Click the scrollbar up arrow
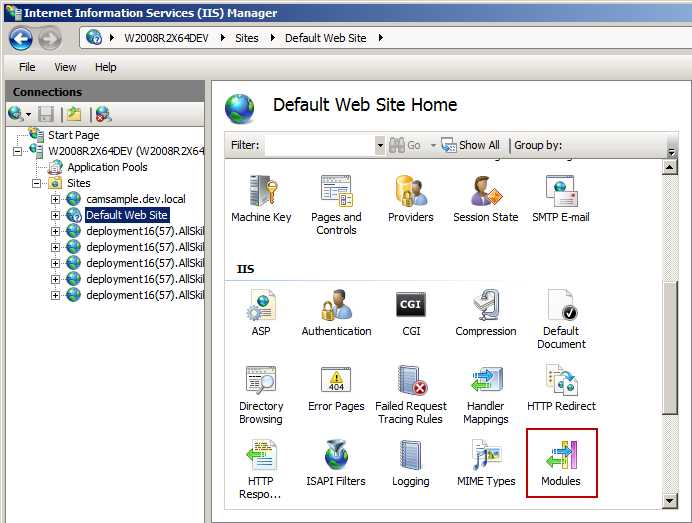The image size is (692, 523). coord(670,167)
